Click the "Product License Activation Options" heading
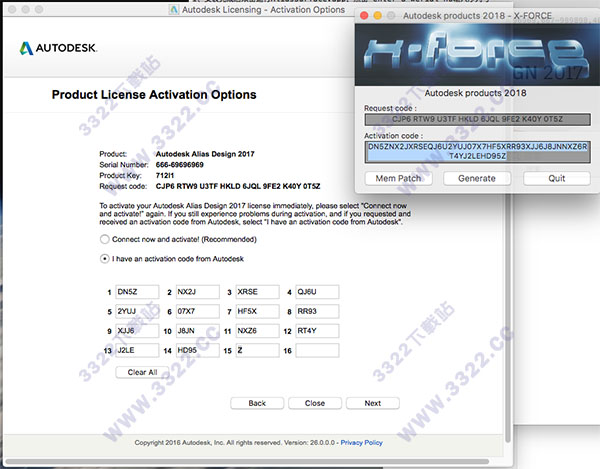Image resolution: width=600 pixels, height=469 pixels. coord(154,94)
